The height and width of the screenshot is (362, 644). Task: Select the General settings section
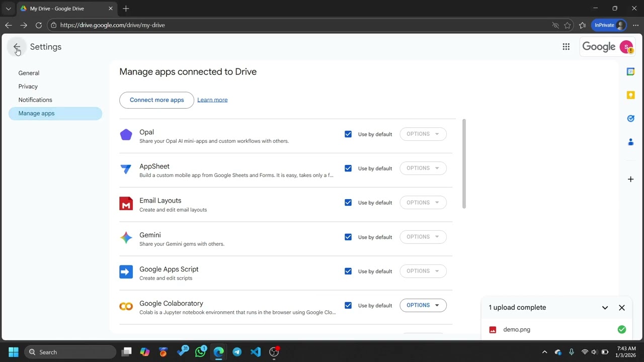tap(29, 73)
